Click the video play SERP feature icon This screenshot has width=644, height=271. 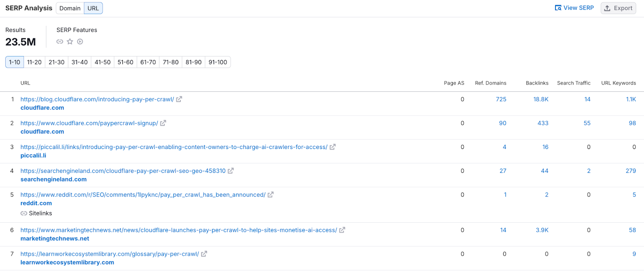coord(80,41)
